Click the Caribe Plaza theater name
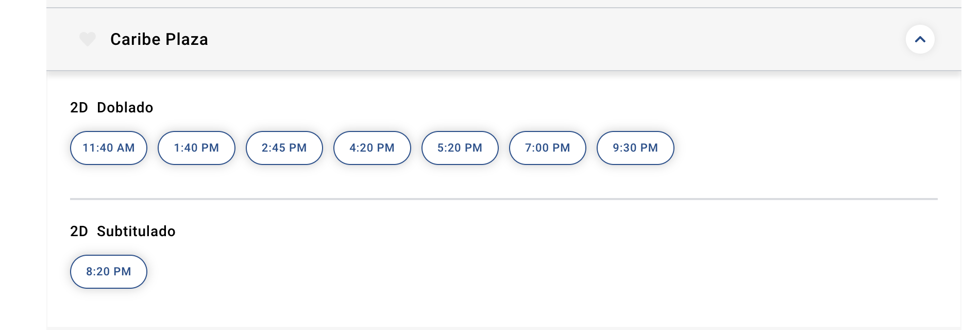The height and width of the screenshot is (330, 980). pos(159,39)
